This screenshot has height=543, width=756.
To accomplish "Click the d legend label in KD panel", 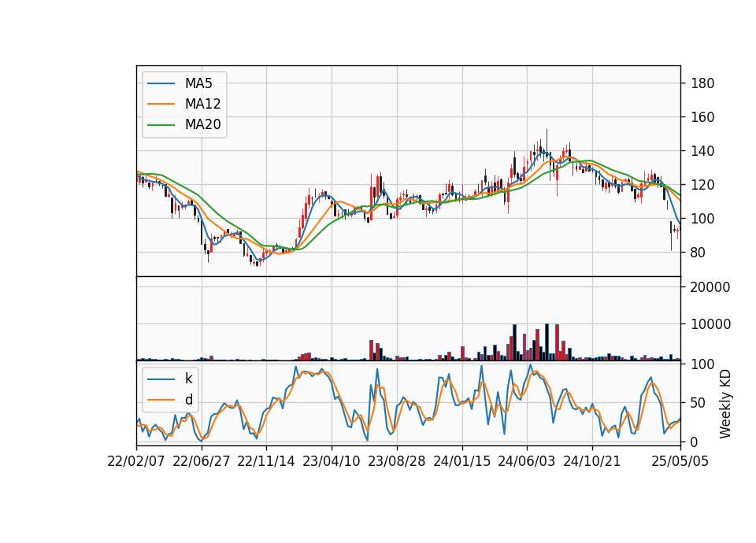I will tap(188, 400).
